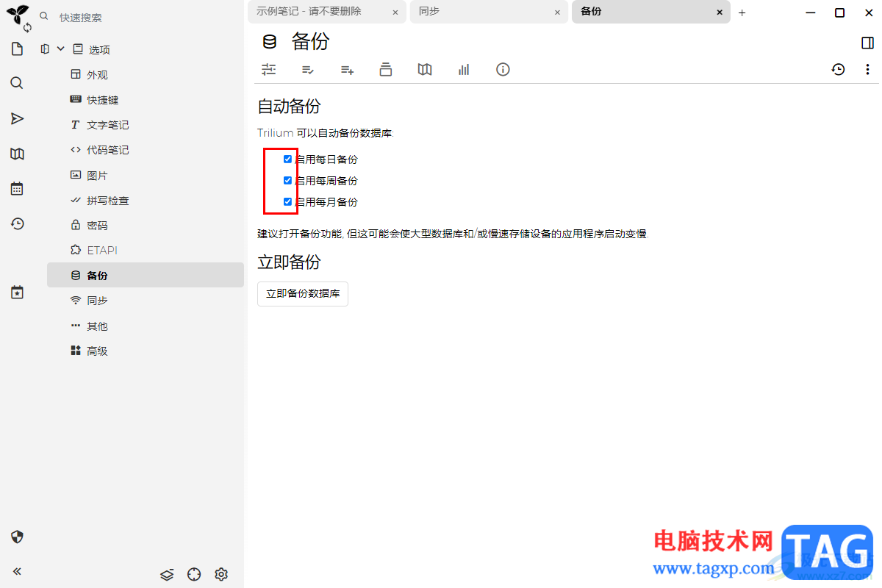Close the 示例笔记 tab
The height and width of the screenshot is (588, 882).
(x=395, y=12)
